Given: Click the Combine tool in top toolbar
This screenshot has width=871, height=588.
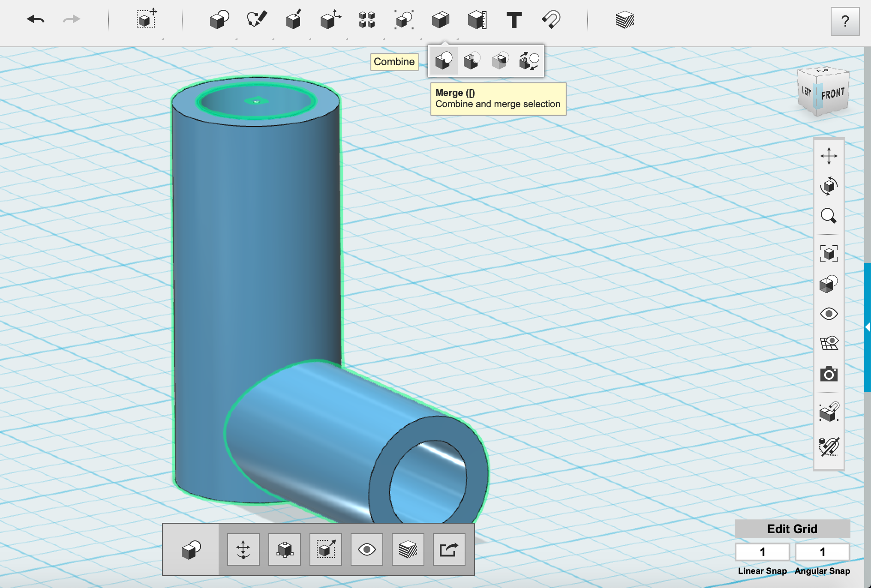Looking at the screenshot, I should tap(440, 20).
